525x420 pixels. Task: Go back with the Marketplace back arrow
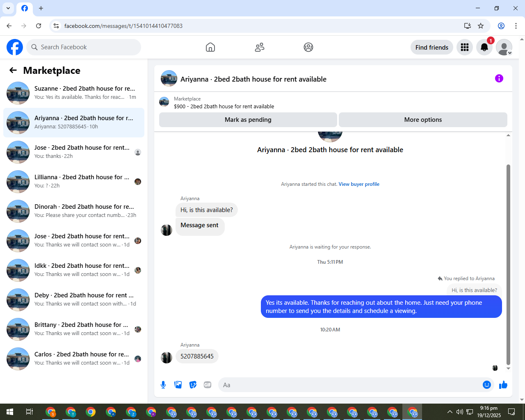(13, 70)
